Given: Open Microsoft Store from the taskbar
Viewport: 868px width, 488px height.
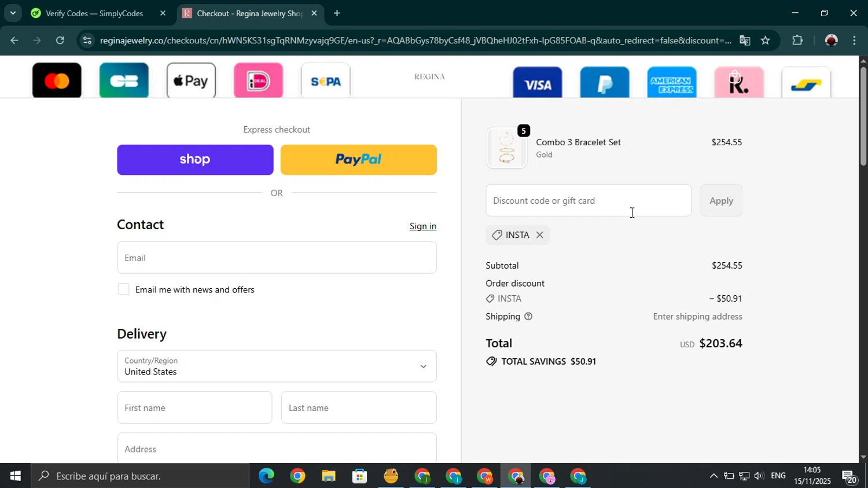Looking at the screenshot, I should [x=360, y=476].
